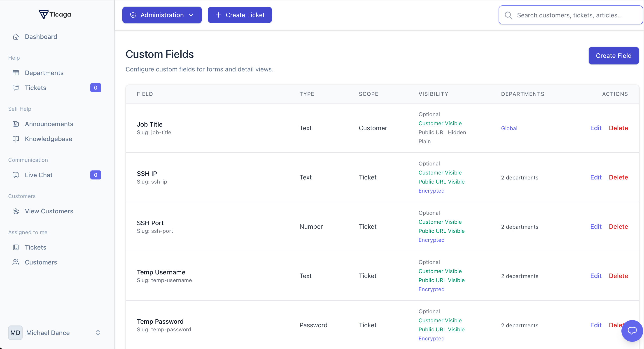
Task: Edit the SSH IP custom field
Action: point(595,177)
